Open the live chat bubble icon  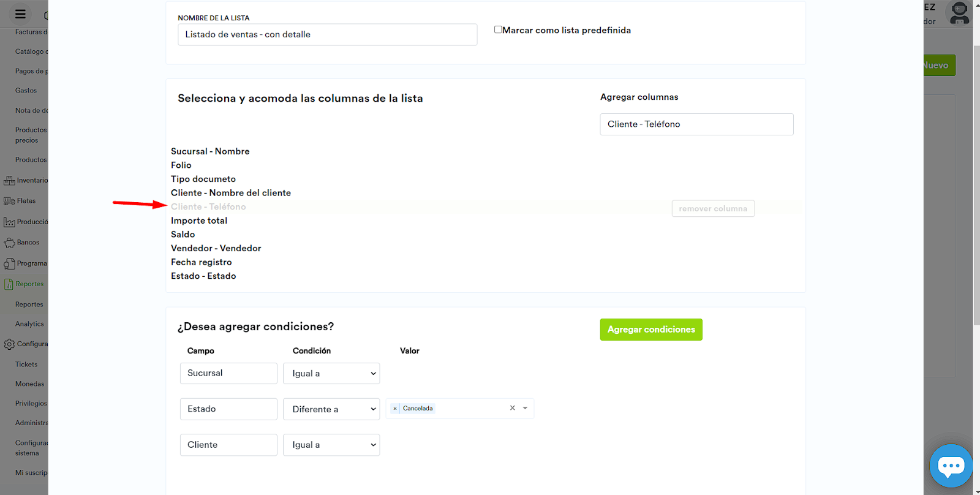[951, 466]
